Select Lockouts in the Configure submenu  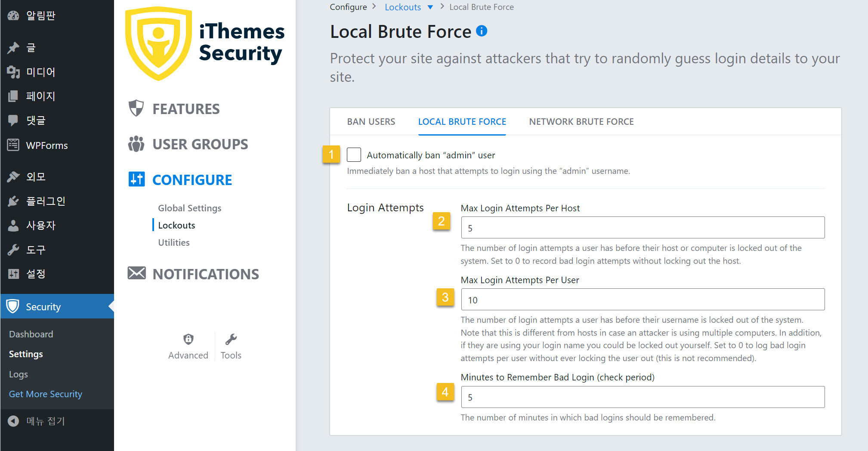click(x=176, y=225)
